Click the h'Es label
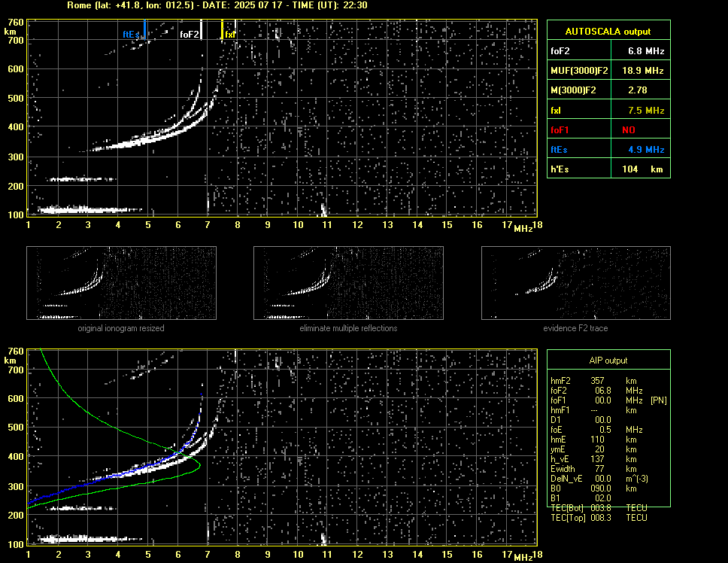 click(x=560, y=169)
